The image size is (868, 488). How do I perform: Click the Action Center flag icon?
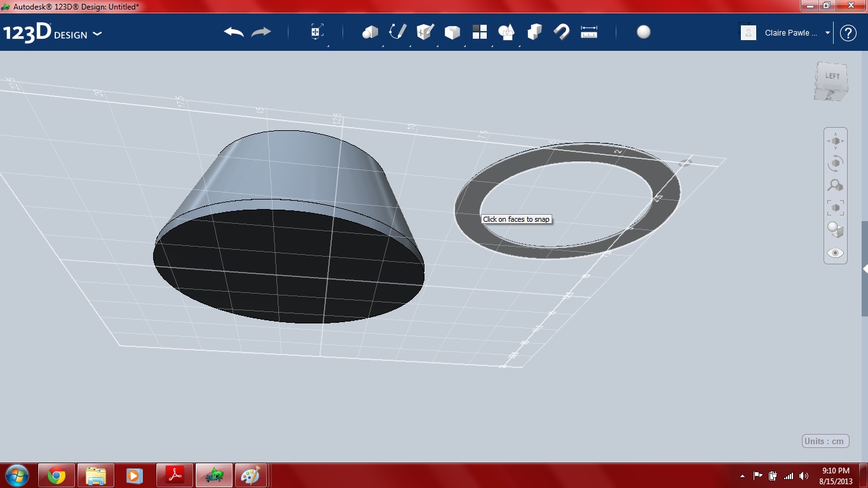757,475
